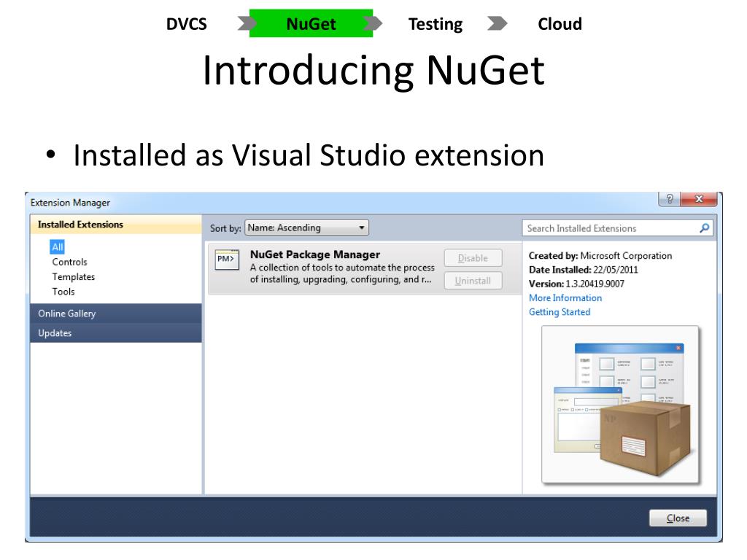Click the help question mark button

670,198
